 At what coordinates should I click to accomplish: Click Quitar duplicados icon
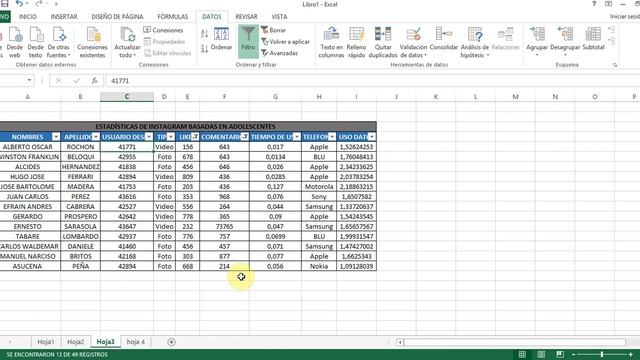tap(383, 43)
